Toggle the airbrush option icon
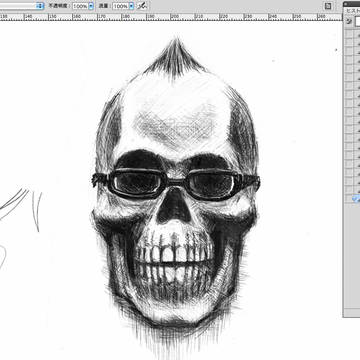The width and height of the screenshot is (360, 360). click(142, 6)
